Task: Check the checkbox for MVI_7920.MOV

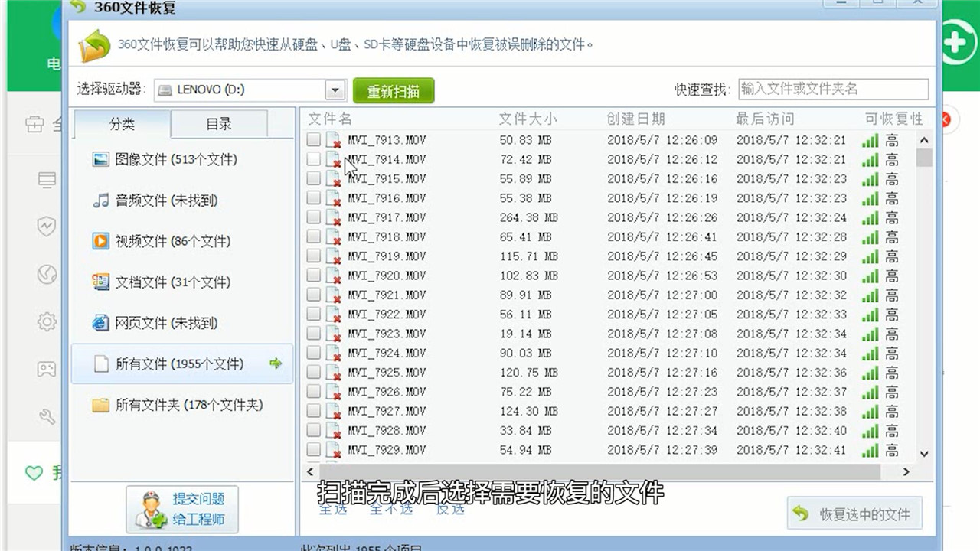Action: pos(313,275)
